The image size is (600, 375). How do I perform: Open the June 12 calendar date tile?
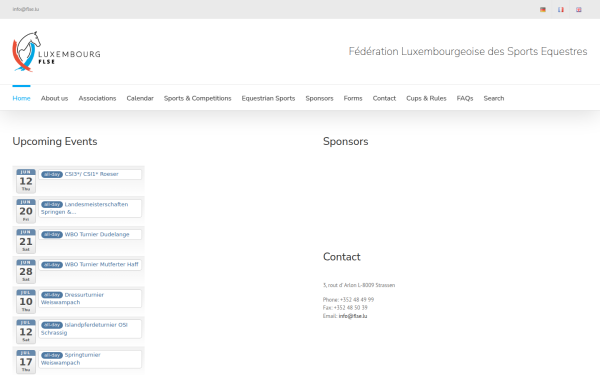pos(26,181)
